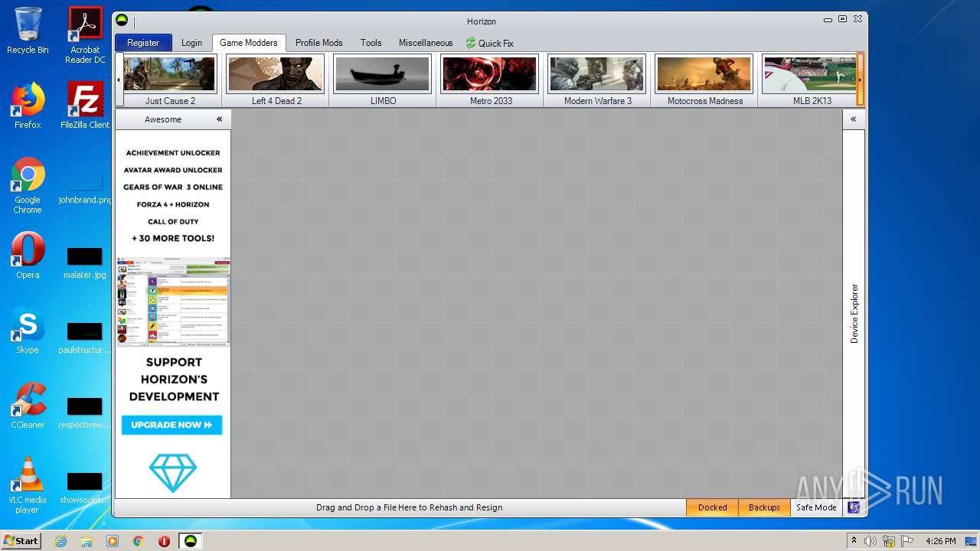Launch the Firefox desktop shortcut
Image resolution: width=980 pixels, height=551 pixels.
[x=28, y=106]
